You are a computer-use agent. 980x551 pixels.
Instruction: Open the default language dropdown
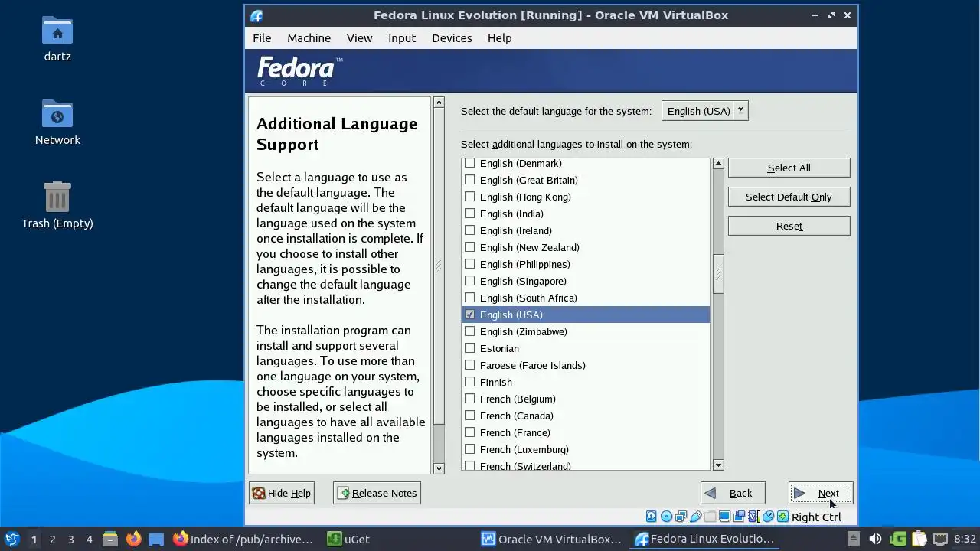point(705,111)
